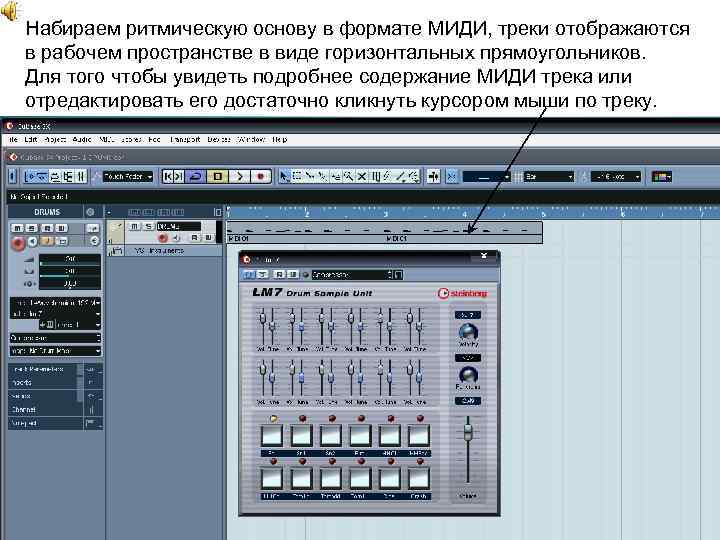Adjust the LM7 master volume fader
720x540 pixels.
(x=467, y=432)
